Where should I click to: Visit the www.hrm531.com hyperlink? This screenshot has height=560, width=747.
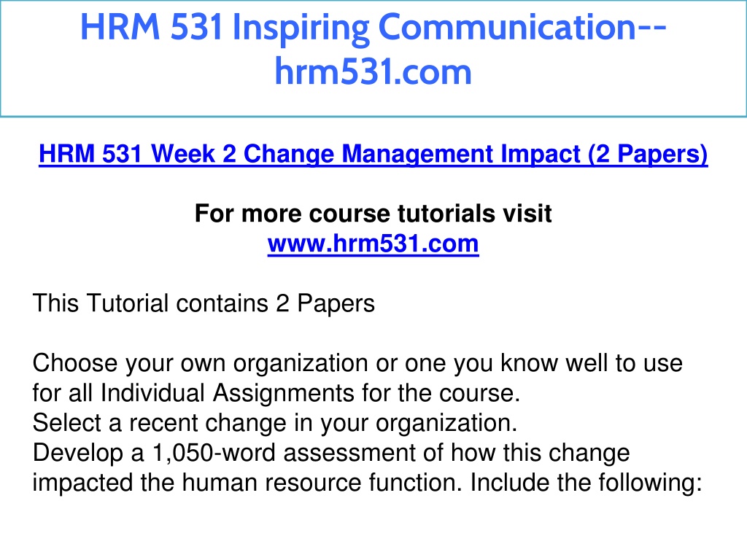(x=373, y=244)
